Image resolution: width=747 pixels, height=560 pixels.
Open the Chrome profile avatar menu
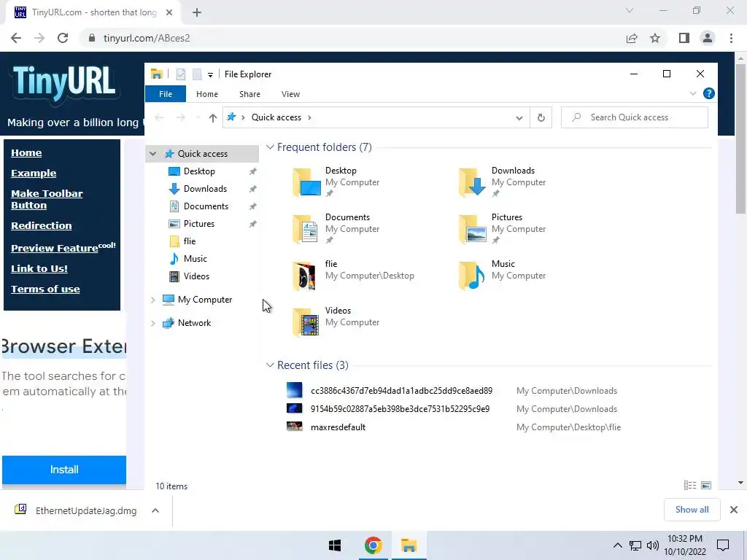[x=708, y=38]
